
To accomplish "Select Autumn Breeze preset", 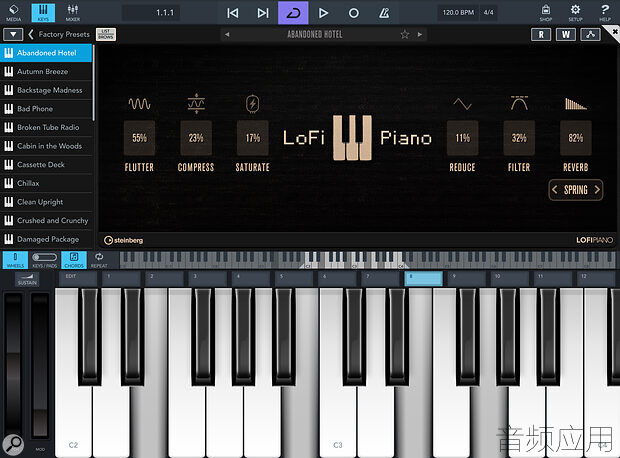I will [46, 72].
